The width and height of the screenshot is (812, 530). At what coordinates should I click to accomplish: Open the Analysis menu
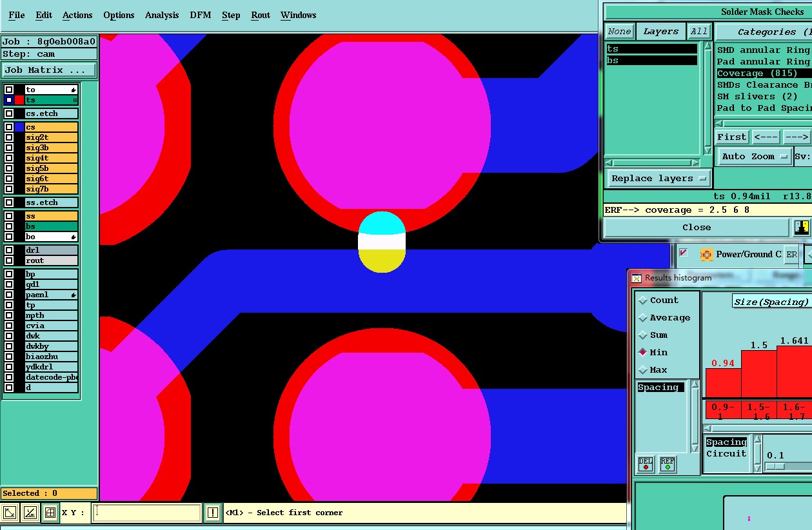[162, 15]
